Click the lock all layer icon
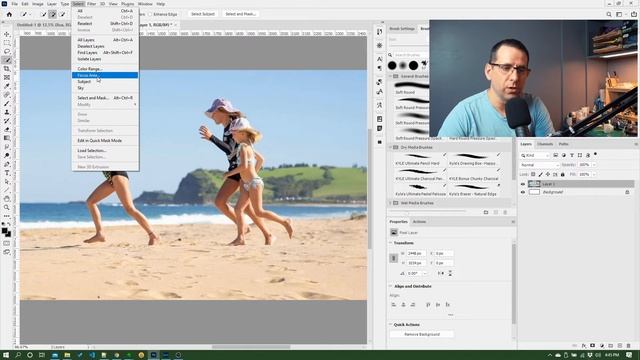This screenshot has height=360, width=640. click(562, 174)
